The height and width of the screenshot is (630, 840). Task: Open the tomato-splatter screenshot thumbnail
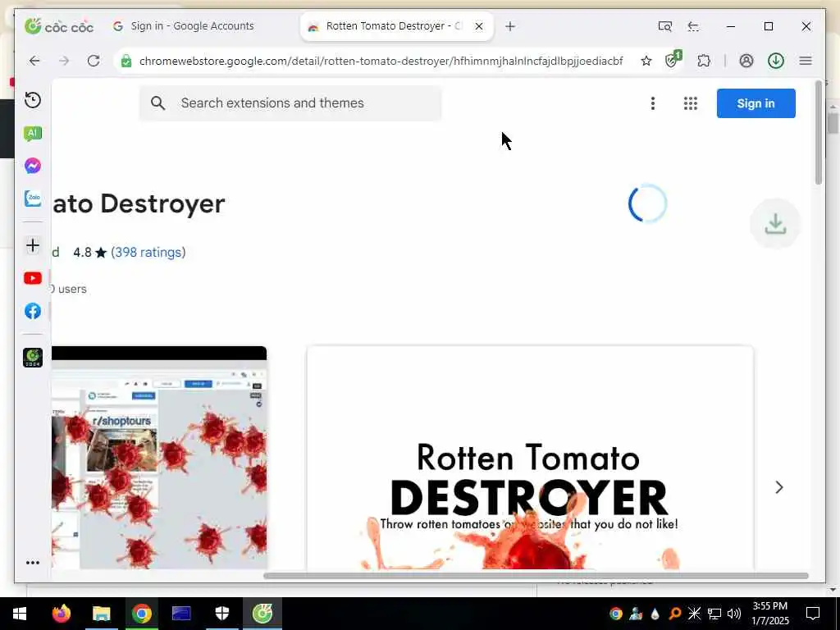click(x=159, y=458)
